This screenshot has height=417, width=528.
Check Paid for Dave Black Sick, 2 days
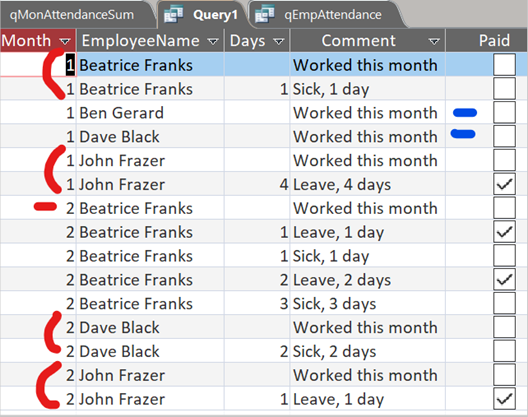coord(504,351)
